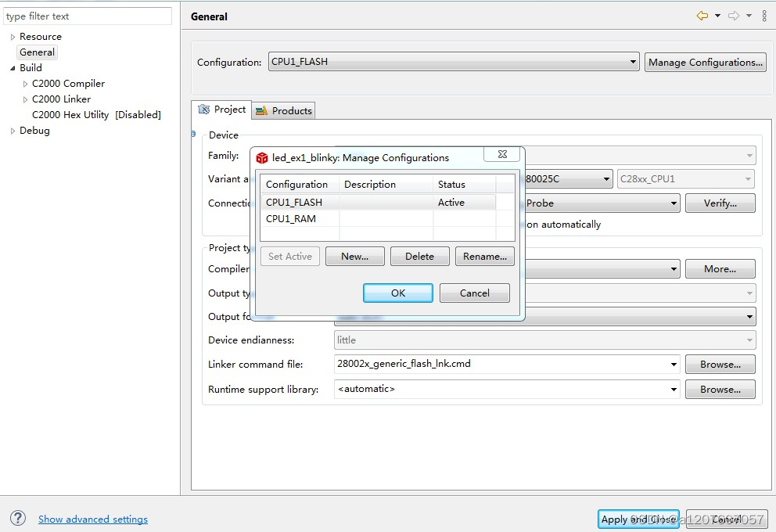776x532 pixels.
Task: Collapse the Build tree node
Action: point(13,68)
